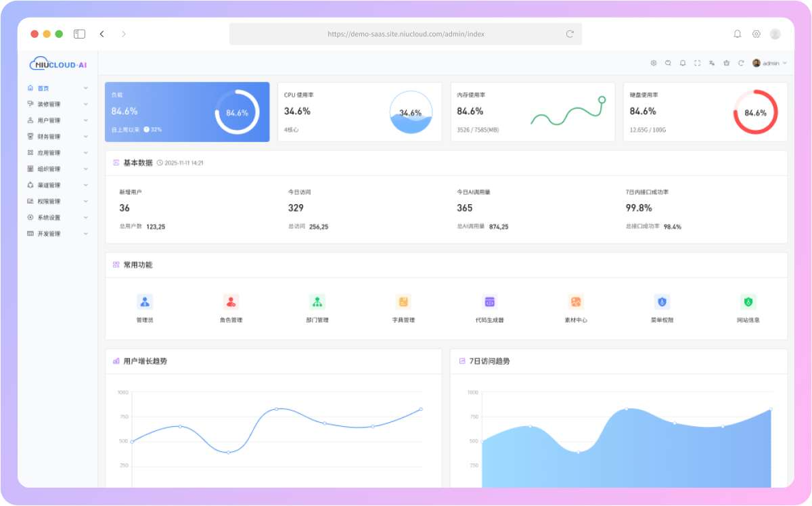Go forward with browser forward arrow
Screen dimensions: 812x506
pos(124,34)
